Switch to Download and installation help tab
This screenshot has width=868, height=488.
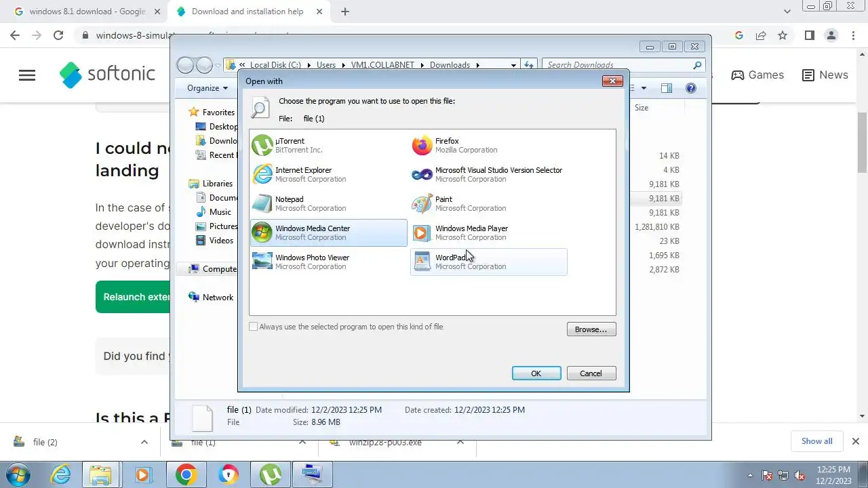[247, 12]
